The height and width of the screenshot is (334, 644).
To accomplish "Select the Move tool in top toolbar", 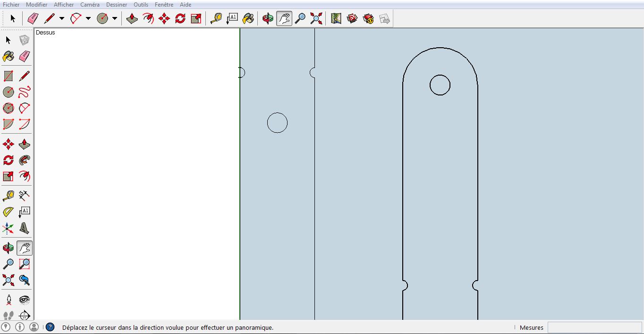I will coord(164,19).
